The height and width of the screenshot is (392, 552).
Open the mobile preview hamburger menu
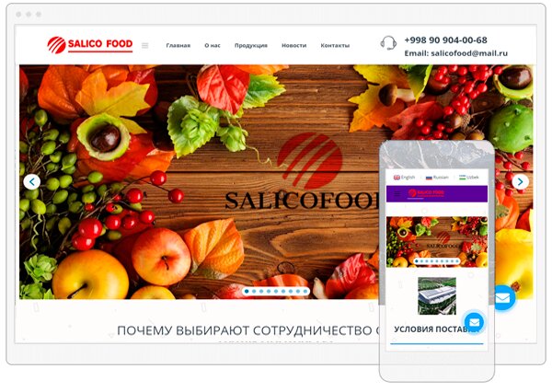coord(397,193)
